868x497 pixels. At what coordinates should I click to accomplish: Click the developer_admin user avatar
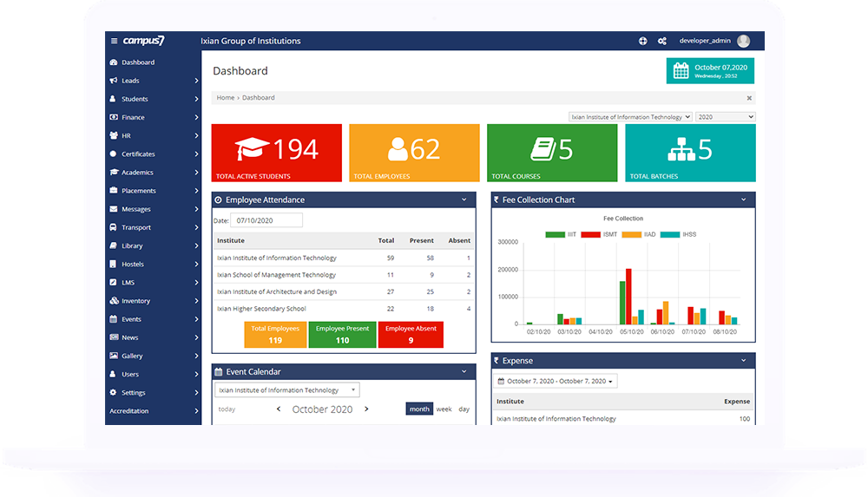pos(744,41)
